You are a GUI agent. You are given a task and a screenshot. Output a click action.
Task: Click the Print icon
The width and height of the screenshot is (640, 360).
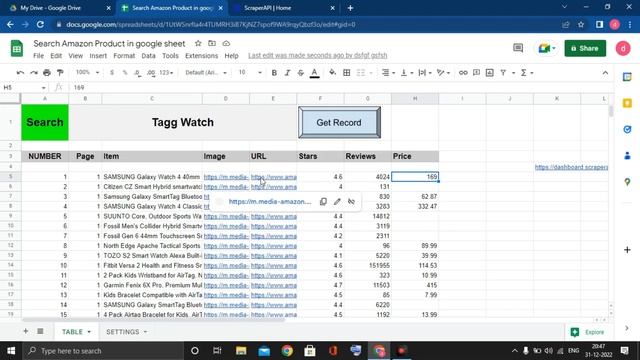coord(47,73)
